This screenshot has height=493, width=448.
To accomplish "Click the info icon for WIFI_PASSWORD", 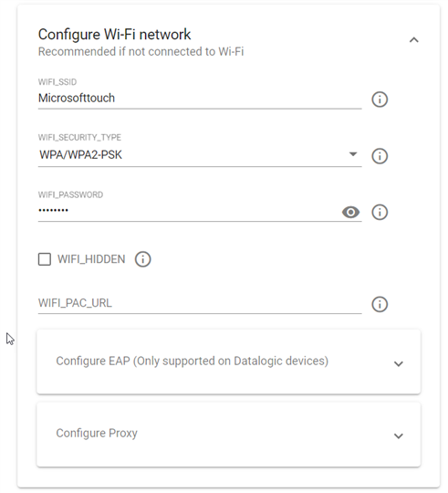I will tap(380, 212).
